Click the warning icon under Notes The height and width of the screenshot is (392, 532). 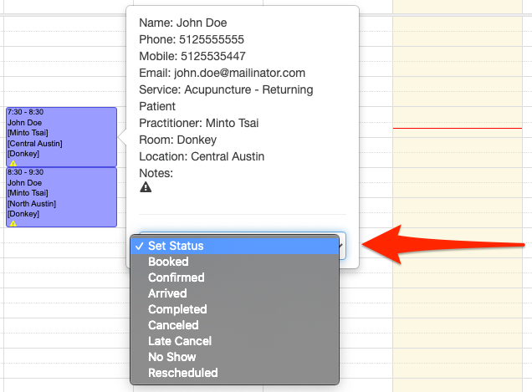(146, 188)
